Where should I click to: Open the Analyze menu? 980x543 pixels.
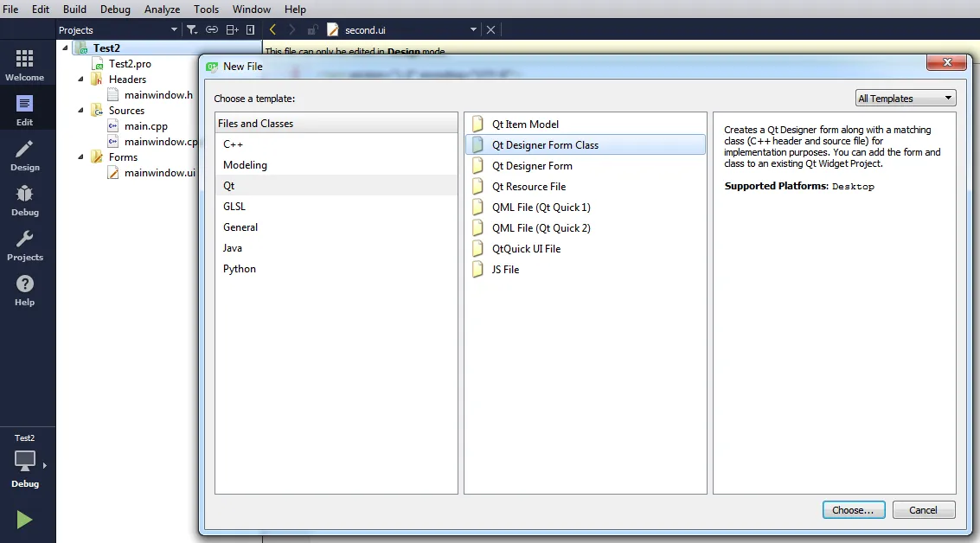coord(162,10)
